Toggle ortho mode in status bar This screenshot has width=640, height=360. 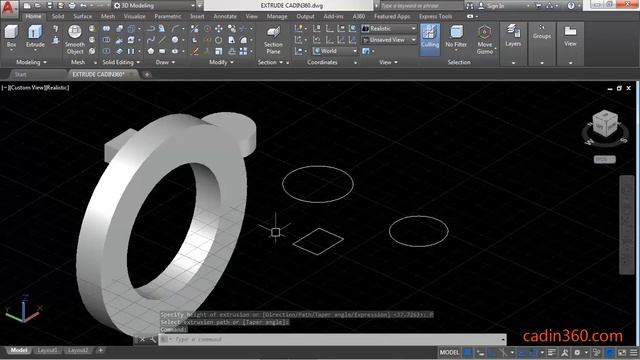(x=492, y=352)
